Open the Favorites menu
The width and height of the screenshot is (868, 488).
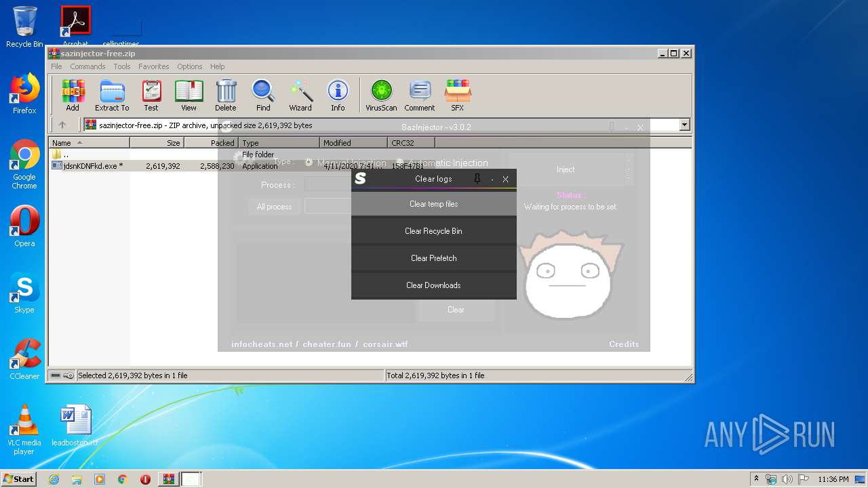(x=154, y=66)
